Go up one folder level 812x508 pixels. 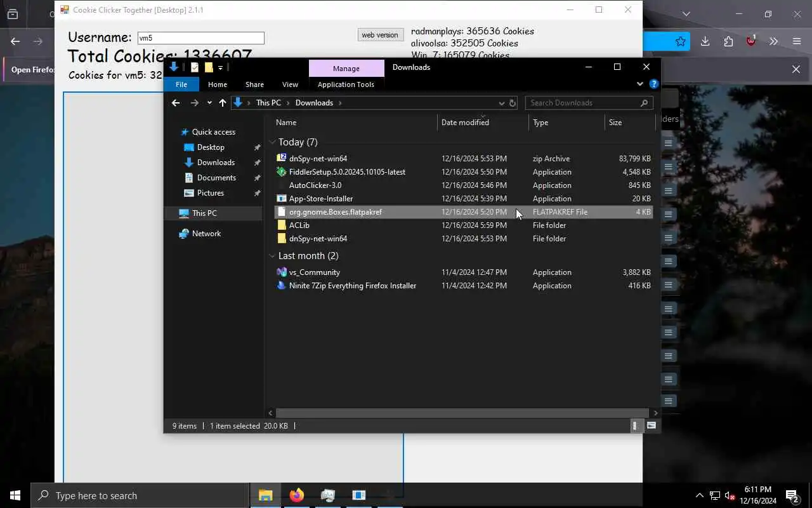[223, 103]
